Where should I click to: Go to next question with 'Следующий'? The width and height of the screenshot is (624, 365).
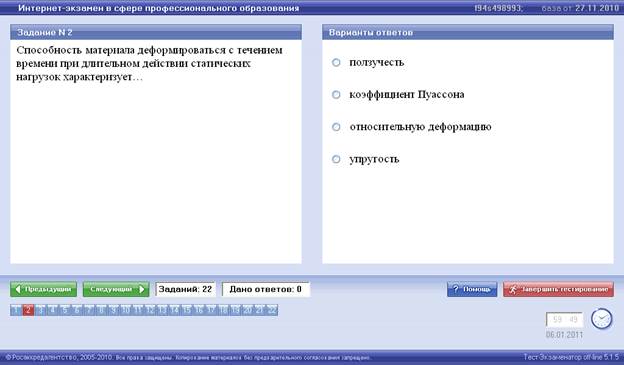[x=116, y=289]
